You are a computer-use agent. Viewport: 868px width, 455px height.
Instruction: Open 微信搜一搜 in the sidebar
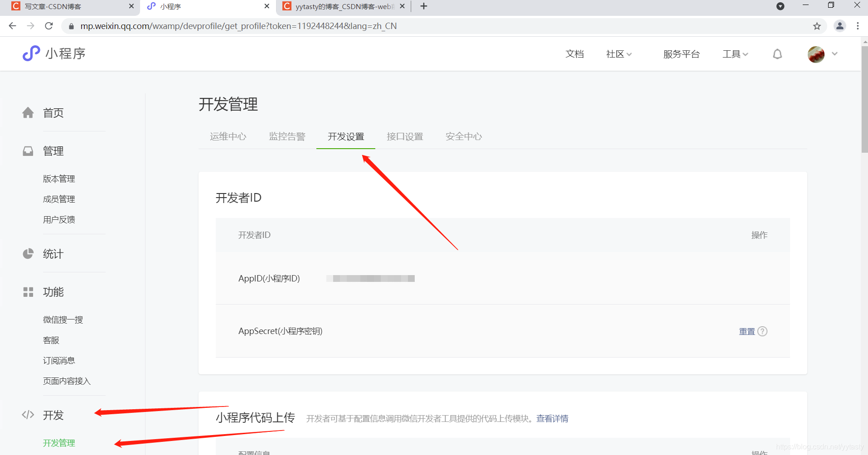(63, 320)
